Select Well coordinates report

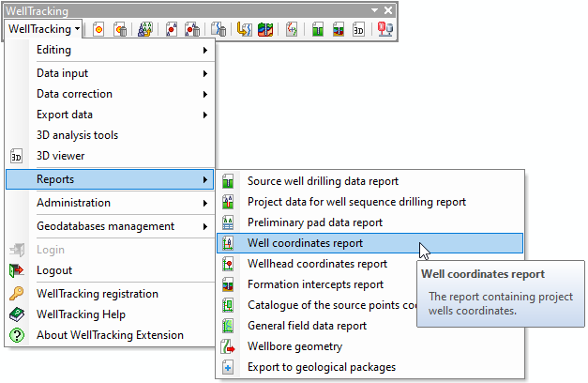coord(369,243)
